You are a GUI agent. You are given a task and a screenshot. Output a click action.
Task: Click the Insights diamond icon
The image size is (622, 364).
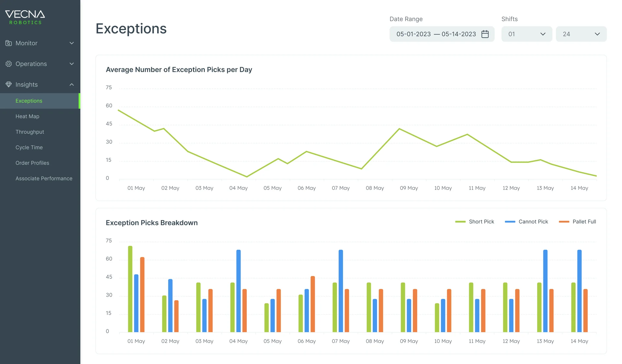click(x=9, y=84)
